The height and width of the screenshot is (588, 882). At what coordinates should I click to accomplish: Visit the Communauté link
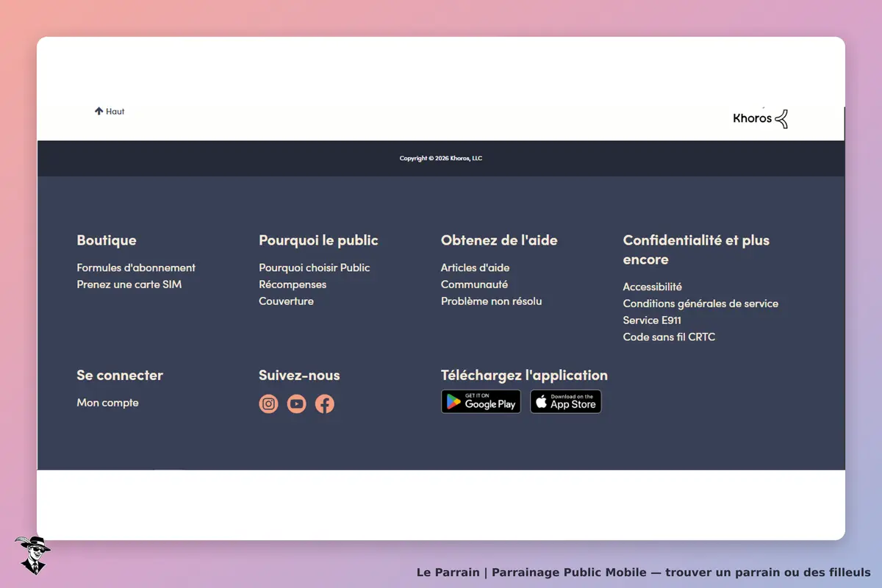pos(474,284)
